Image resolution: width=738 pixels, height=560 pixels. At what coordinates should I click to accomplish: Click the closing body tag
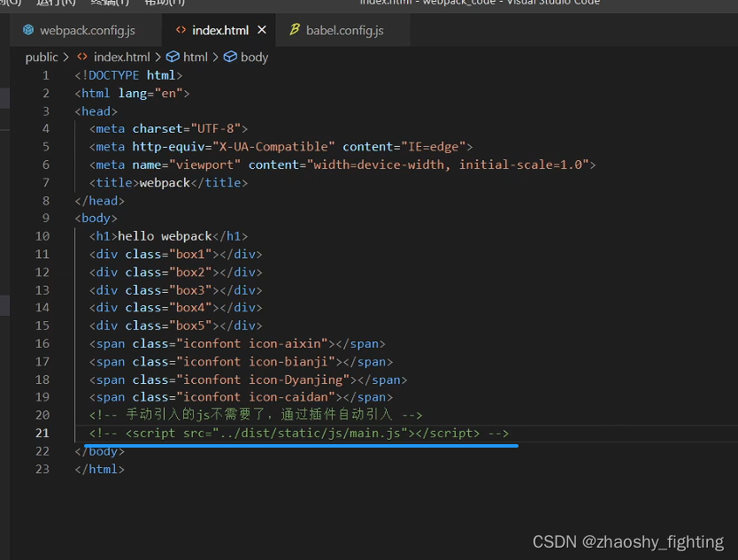point(100,452)
